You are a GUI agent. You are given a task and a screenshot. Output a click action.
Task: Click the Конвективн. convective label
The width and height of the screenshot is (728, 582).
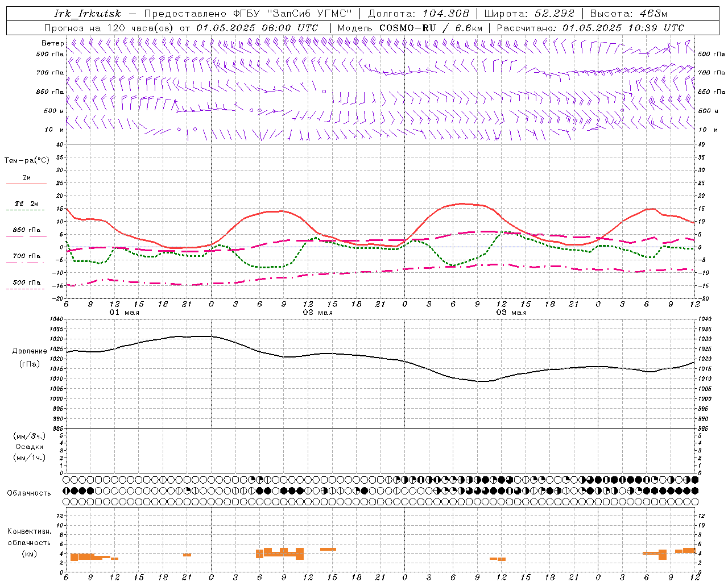coord(29,531)
